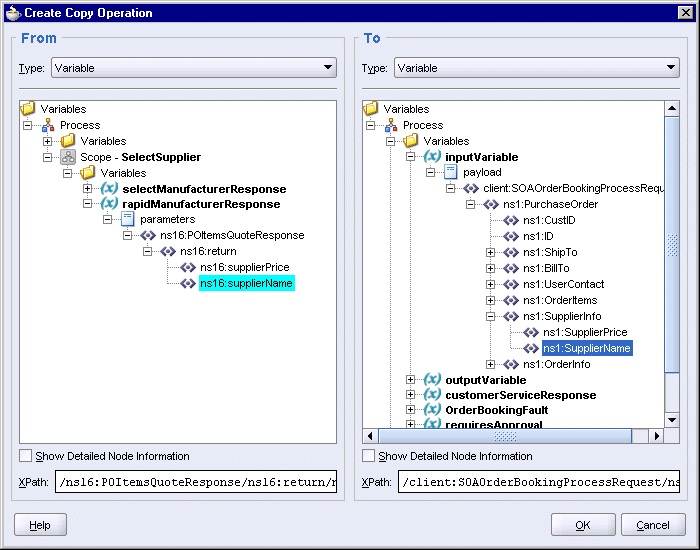Select the payload label in To tree
Screen dimensions: 700x550
tap(482, 172)
